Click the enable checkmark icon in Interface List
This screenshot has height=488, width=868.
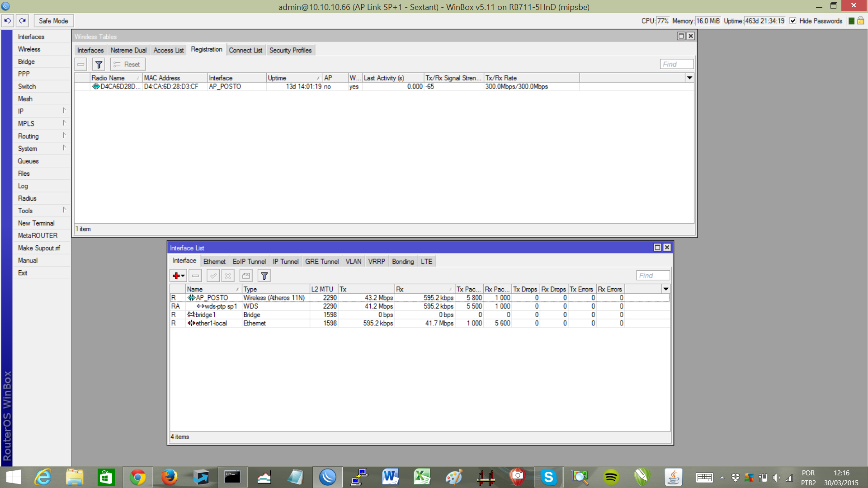click(213, 276)
